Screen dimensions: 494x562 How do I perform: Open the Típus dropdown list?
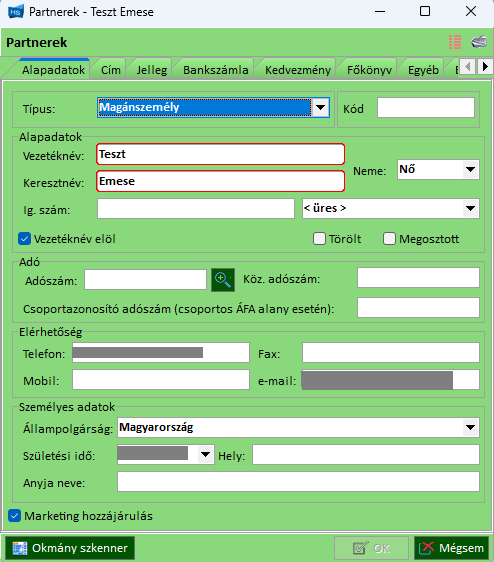[320, 107]
